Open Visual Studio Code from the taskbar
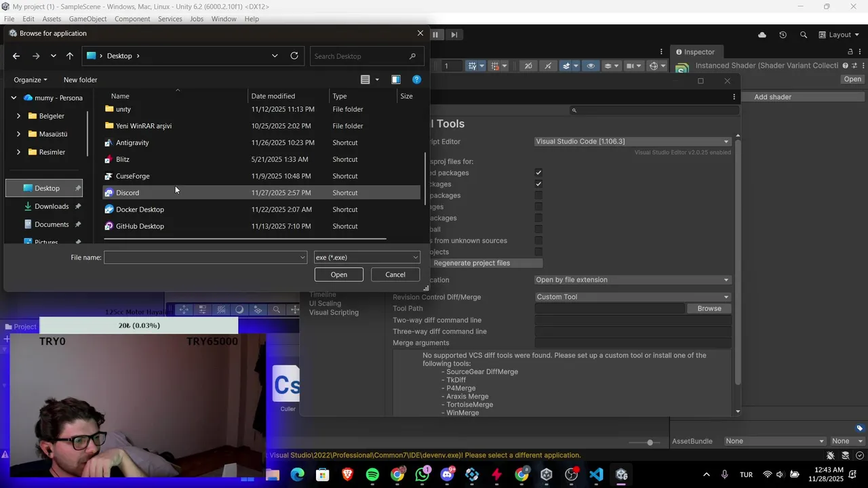The width and height of the screenshot is (868, 488). pos(596,474)
